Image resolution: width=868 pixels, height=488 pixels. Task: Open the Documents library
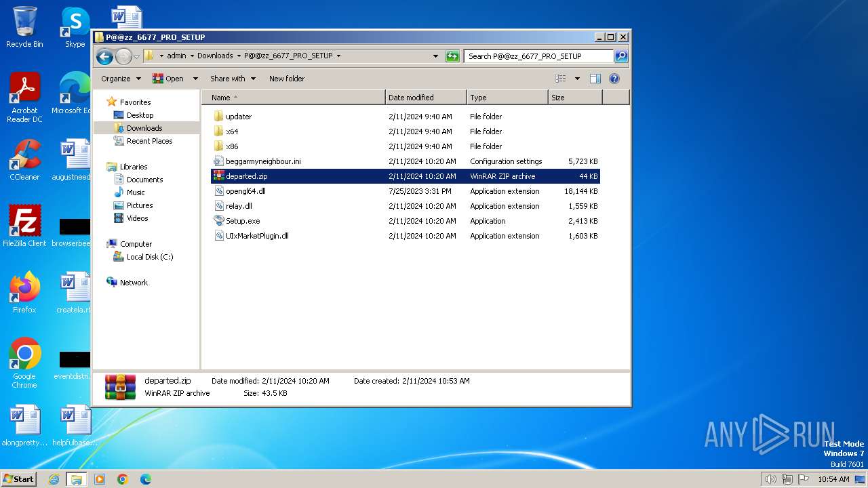pos(144,180)
